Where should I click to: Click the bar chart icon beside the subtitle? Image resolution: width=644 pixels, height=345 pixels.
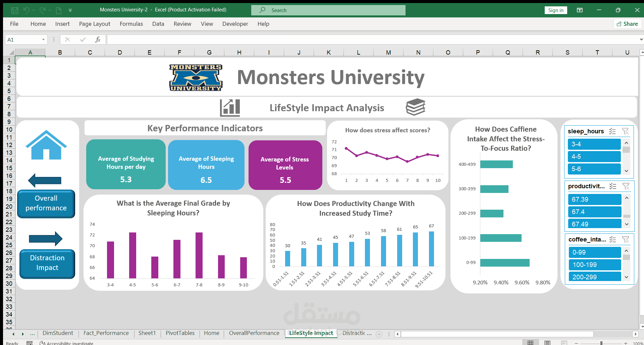point(230,108)
